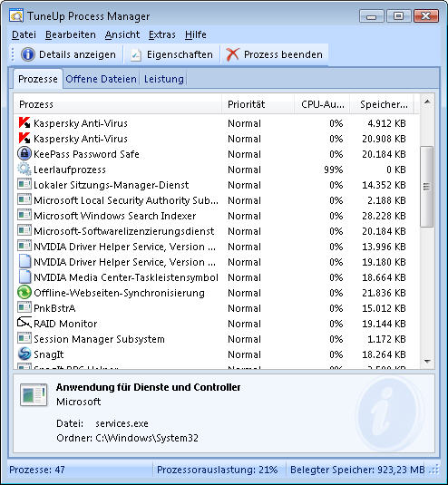
Task: Click the Microsoft Local Security Authority icon
Action: 24,199
